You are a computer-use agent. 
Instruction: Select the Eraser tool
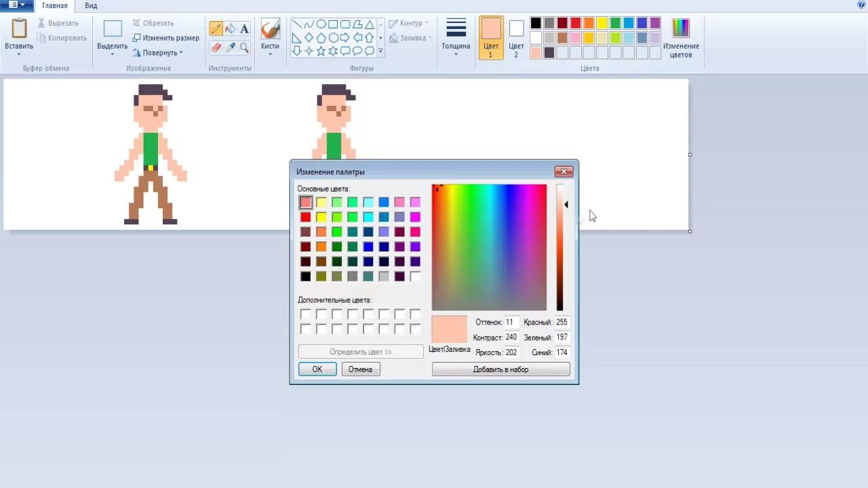tap(216, 47)
